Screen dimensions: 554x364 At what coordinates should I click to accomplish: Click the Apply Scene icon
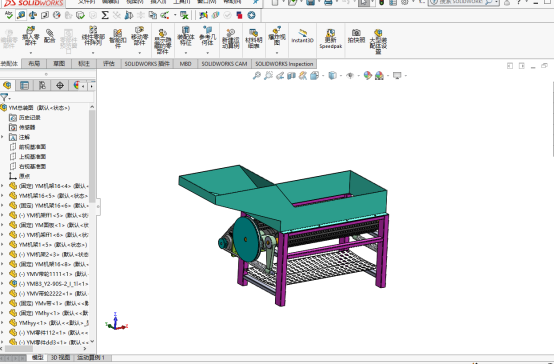pos(379,75)
